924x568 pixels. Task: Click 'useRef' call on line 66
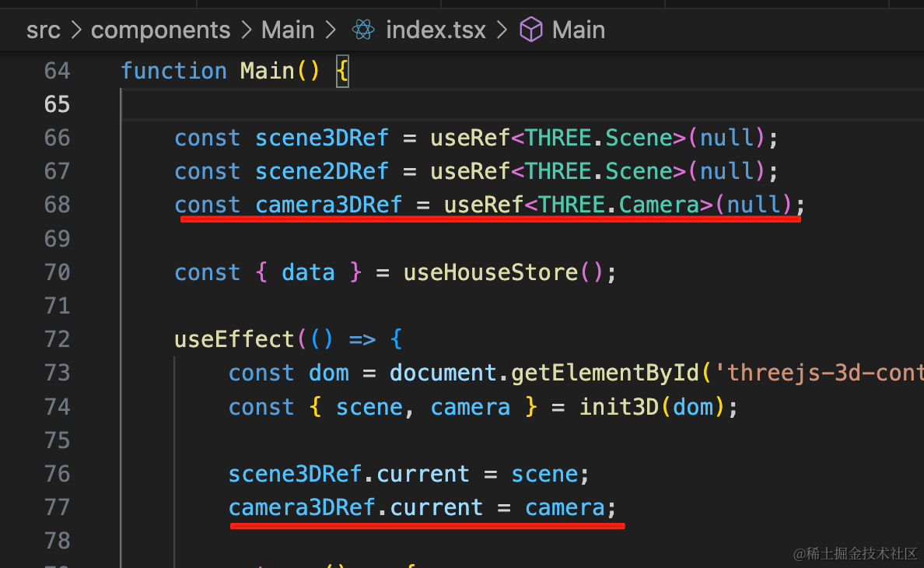pos(470,138)
